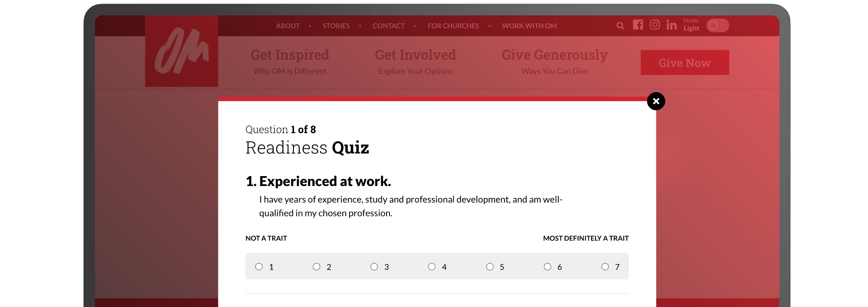Select rating 4 radio button
868x307 pixels.
(432, 267)
